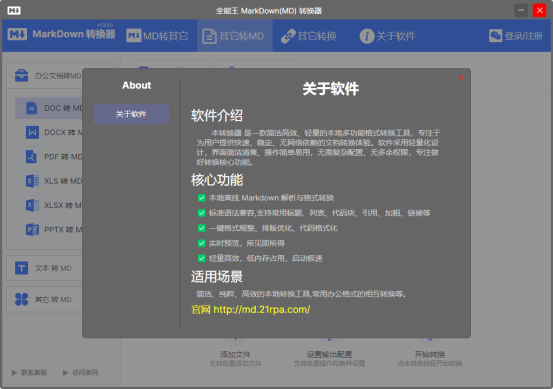Screen dimensions: 553x389
Task: Open the MD转其它 tab
Action: pos(157,36)
